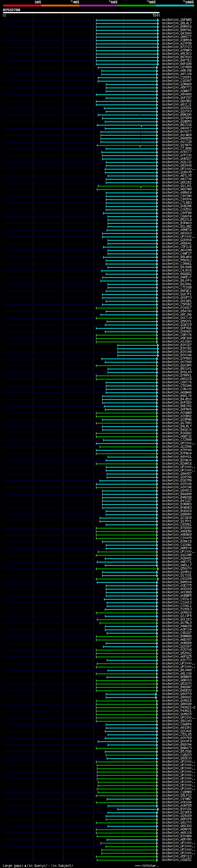Viewport: 197px width, 868px height.
Task: Click UniRef100_C7Z5H9 label
Action: [177, 440]
